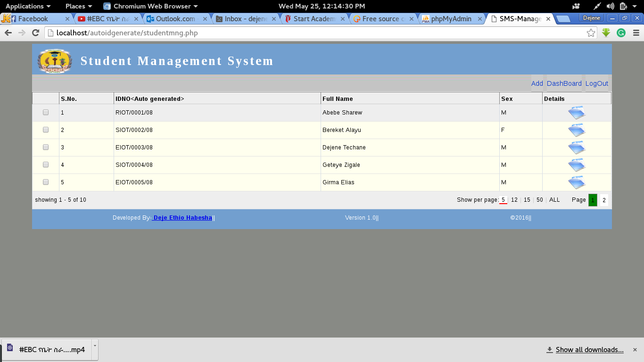The height and width of the screenshot is (362, 644).
Task: Click the green Grammarly extension icon
Action: click(x=621, y=33)
